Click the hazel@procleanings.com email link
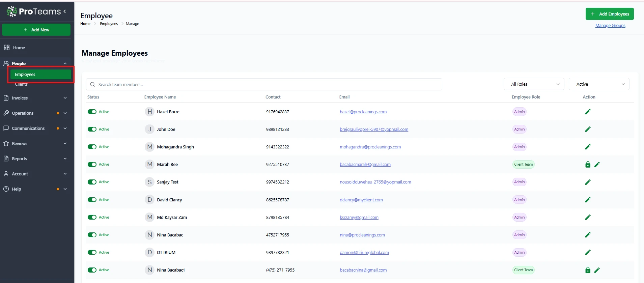The height and width of the screenshot is (283, 644). 363,112
